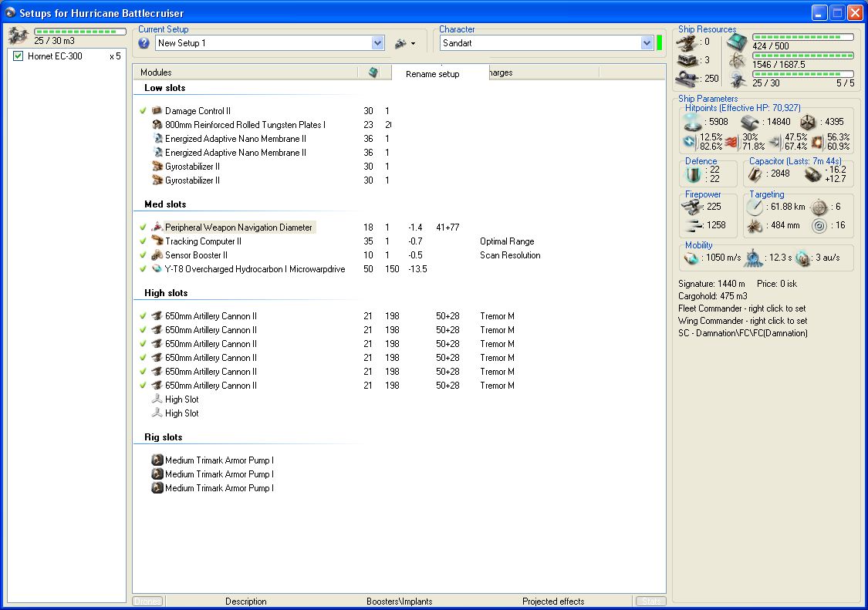
Task: Click the volley damage icon showing 1258
Action: pos(693,225)
